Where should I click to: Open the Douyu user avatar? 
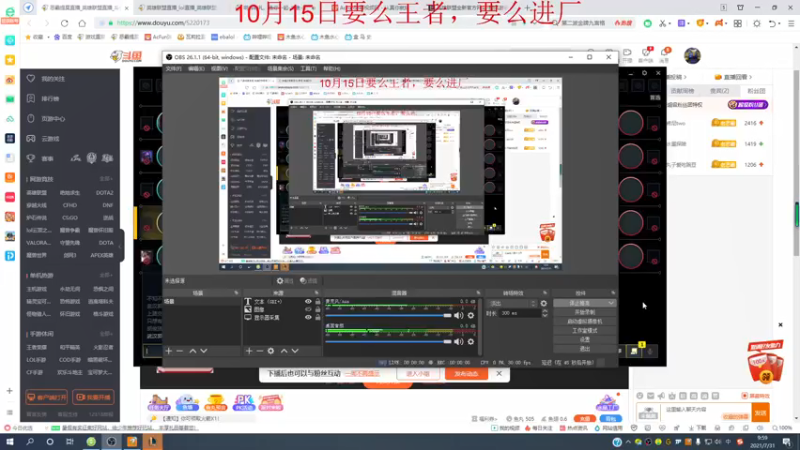point(692,56)
